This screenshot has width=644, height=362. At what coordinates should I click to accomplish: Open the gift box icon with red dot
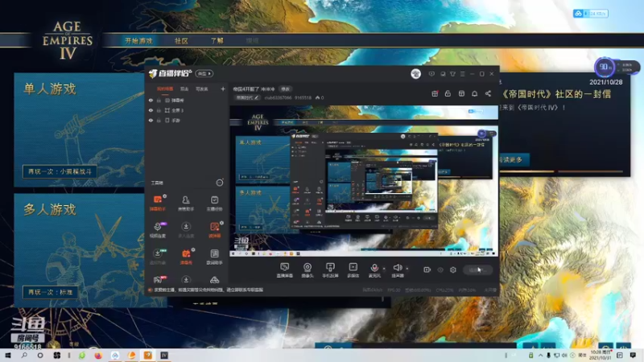click(435, 93)
